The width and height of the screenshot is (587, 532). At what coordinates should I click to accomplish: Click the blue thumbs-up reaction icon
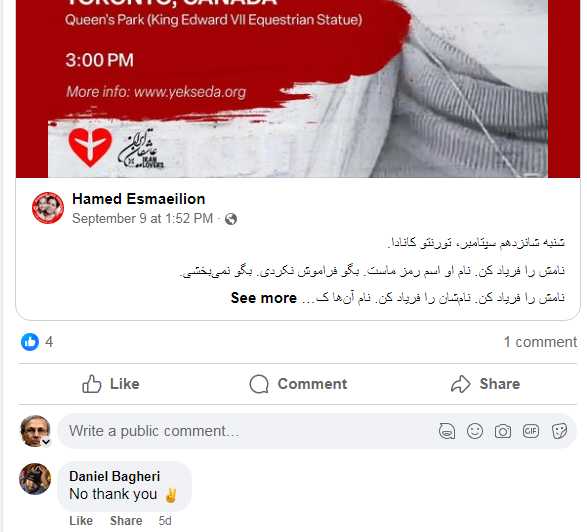30,342
